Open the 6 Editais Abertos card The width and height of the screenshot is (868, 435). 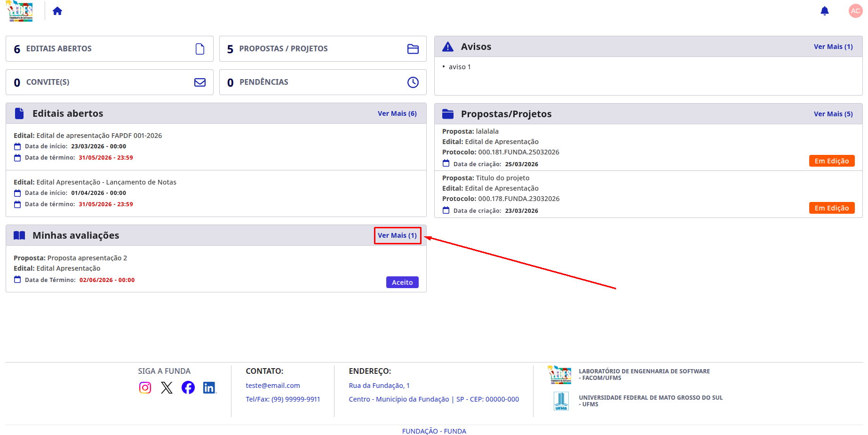click(110, 49)
